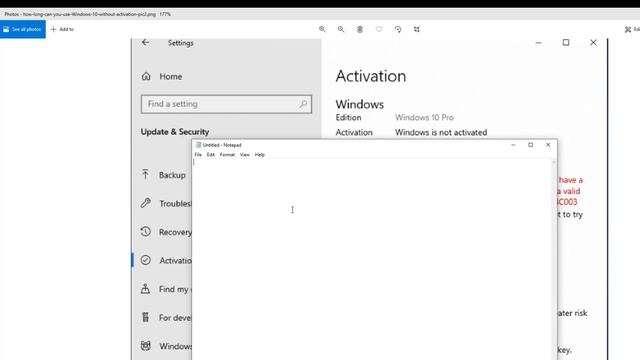
Task: Click the search magnifier in Find a setting
Action: point(303,104)
